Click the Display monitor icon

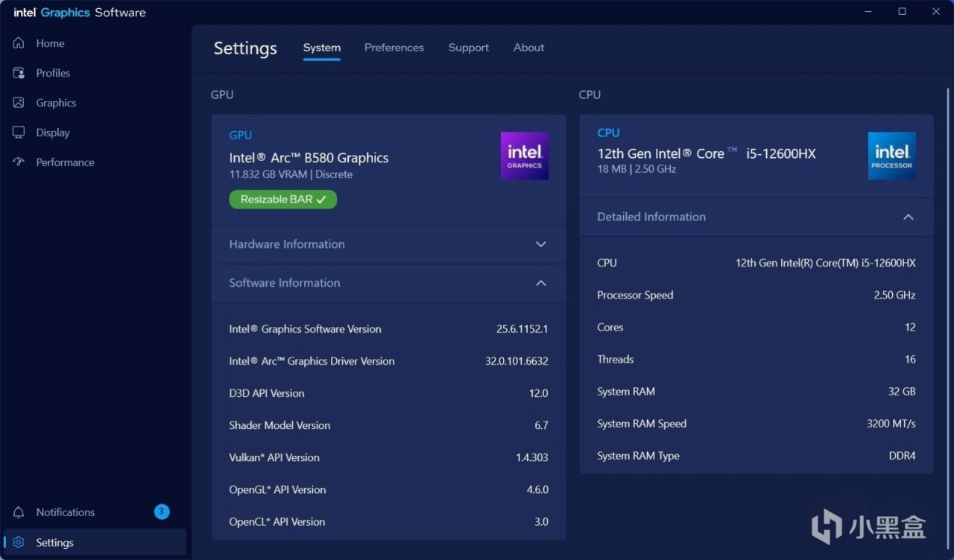pos(19,133)
